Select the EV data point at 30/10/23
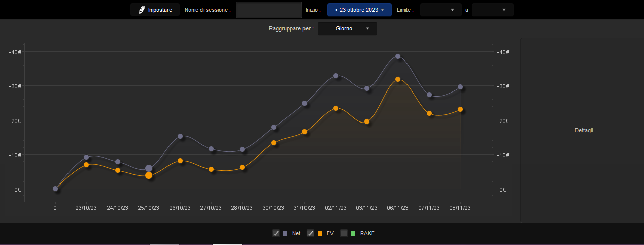 pos(274,143)
